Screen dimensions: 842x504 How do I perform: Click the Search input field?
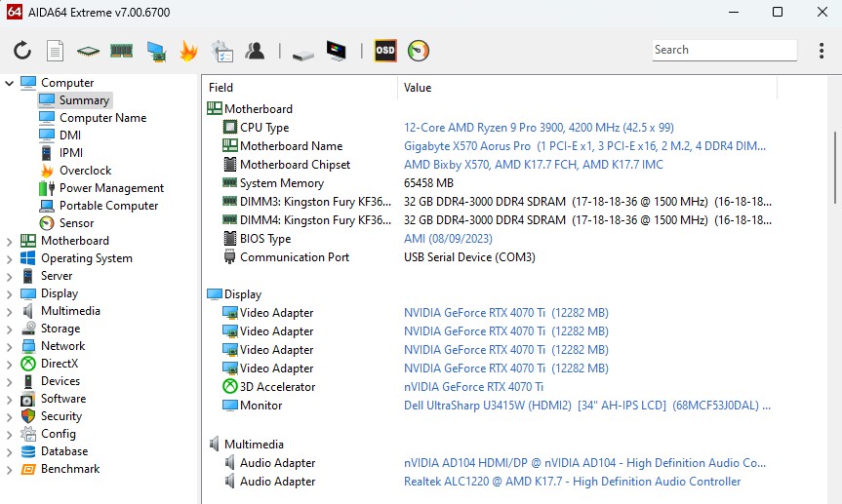click(723, 50)
